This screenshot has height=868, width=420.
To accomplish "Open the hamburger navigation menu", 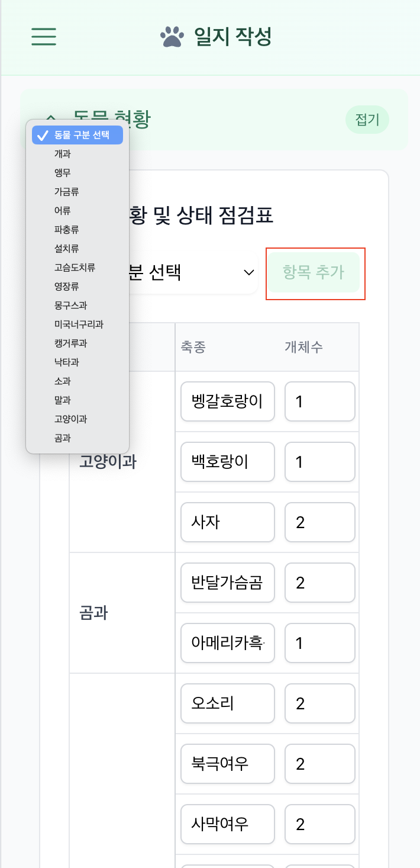I will 43,37.
